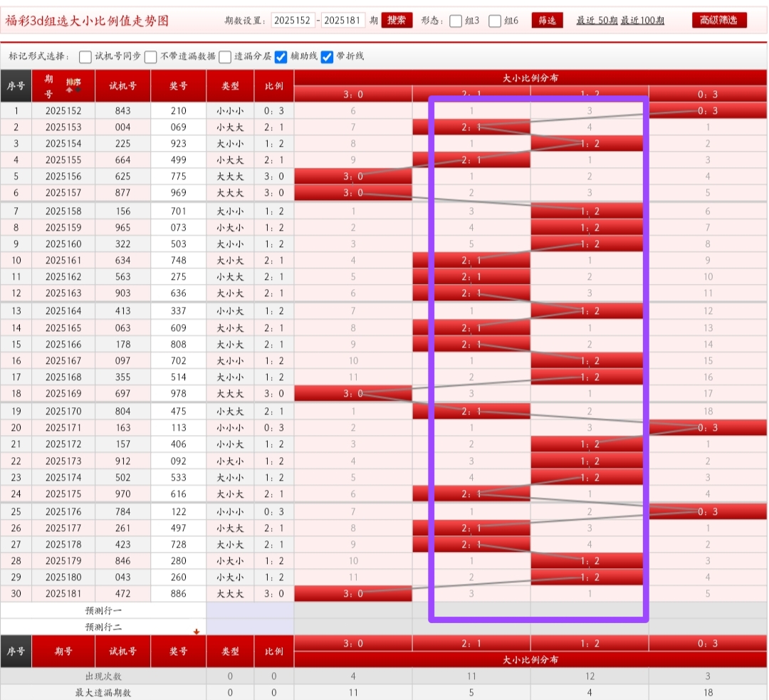Select the row for period 2025181
This screenshot has width=769, height=700.
(x=63, y=594)
